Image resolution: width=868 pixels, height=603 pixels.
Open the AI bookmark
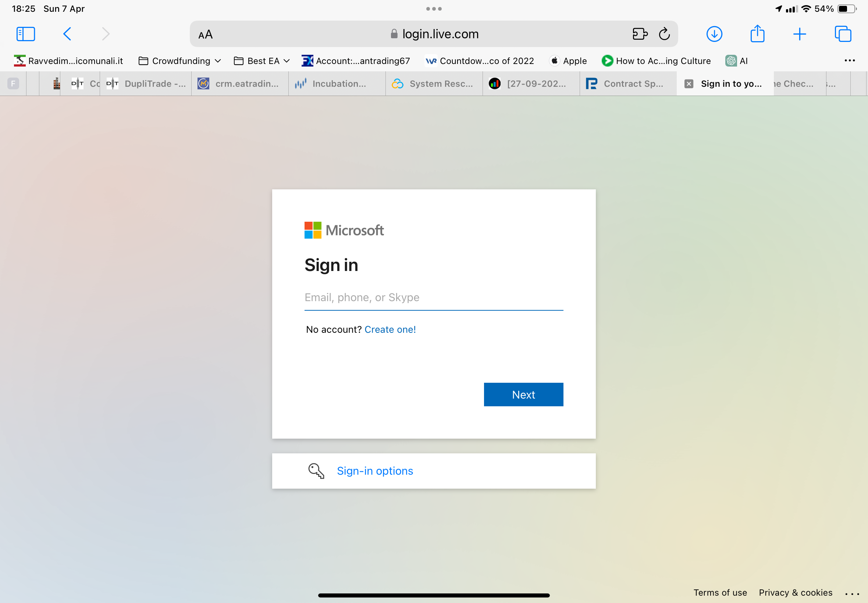[x=736, y=61]
